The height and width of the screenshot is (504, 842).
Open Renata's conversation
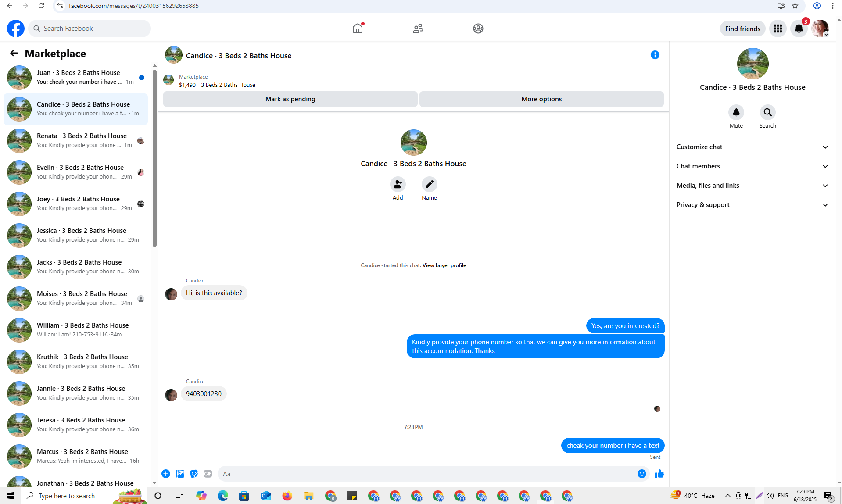pyautogui.click(x=75, y=140)
